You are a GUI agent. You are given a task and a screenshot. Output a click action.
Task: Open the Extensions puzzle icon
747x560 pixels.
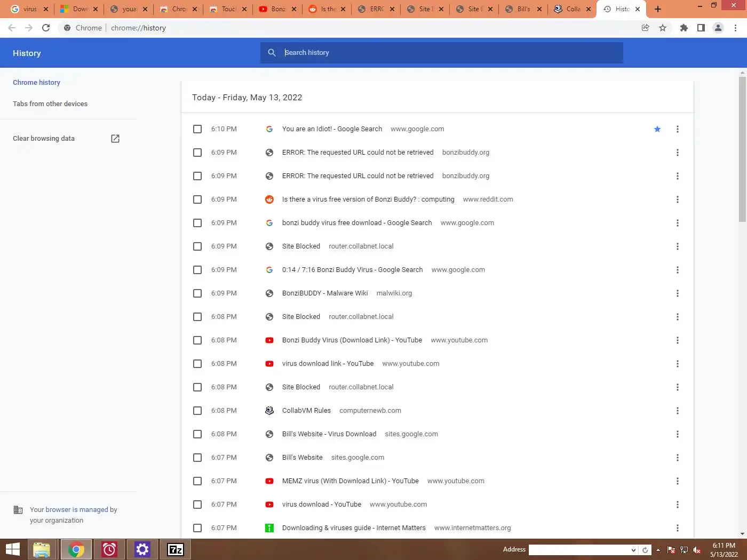click(684, 28)
